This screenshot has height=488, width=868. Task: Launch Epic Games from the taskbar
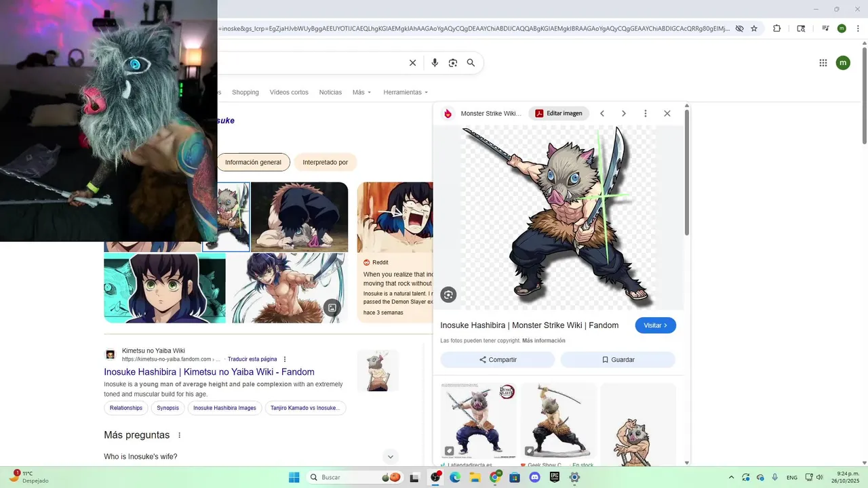point(554,477)
